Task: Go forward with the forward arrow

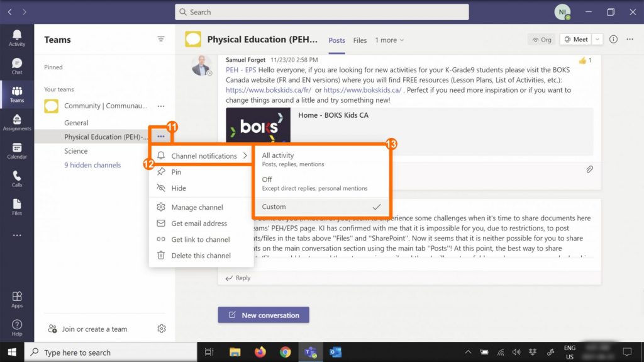Action: (x=25, y=12)
